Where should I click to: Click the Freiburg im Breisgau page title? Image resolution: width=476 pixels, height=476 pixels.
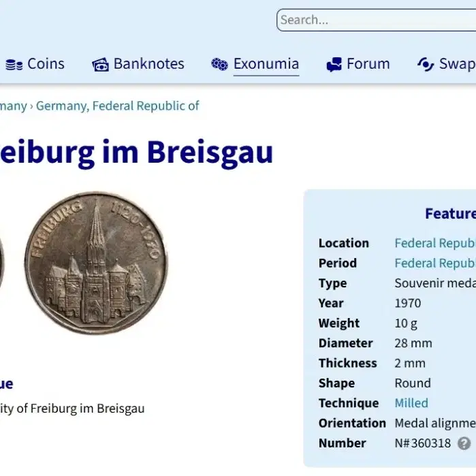pos(137,153)
